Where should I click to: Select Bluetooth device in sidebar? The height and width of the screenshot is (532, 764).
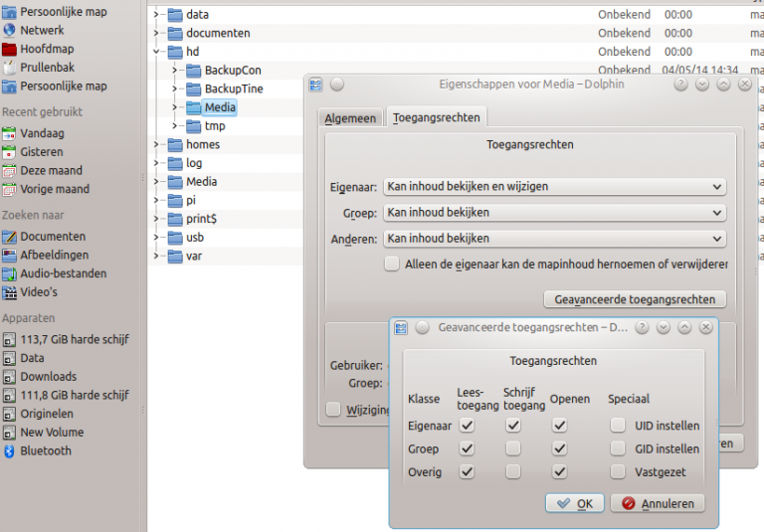45,450
